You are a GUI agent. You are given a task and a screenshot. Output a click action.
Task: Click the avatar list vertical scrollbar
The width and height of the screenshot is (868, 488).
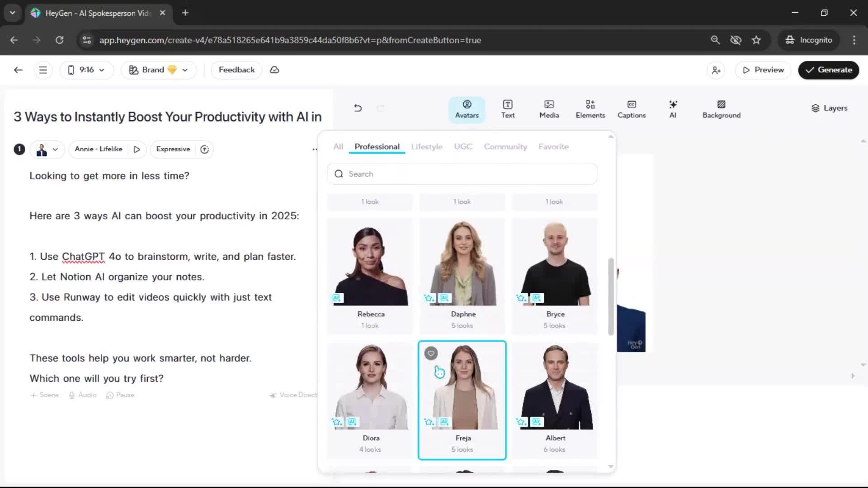tap(611, 296)
